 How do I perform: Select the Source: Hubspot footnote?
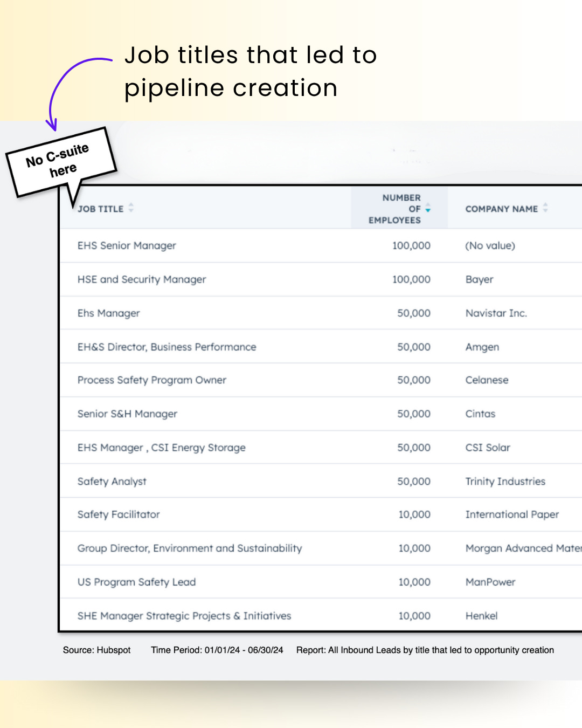click(96, 650)
